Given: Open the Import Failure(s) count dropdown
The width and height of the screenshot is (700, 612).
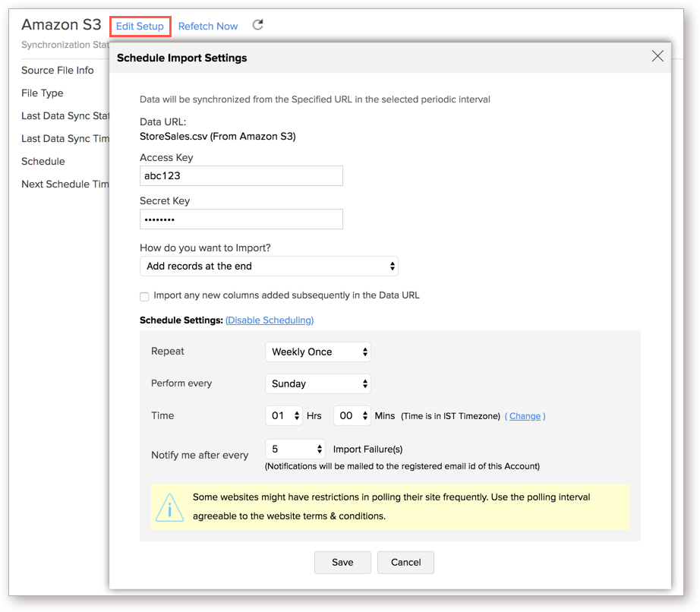Looking at the screenshot, I should tap(295, 449).
